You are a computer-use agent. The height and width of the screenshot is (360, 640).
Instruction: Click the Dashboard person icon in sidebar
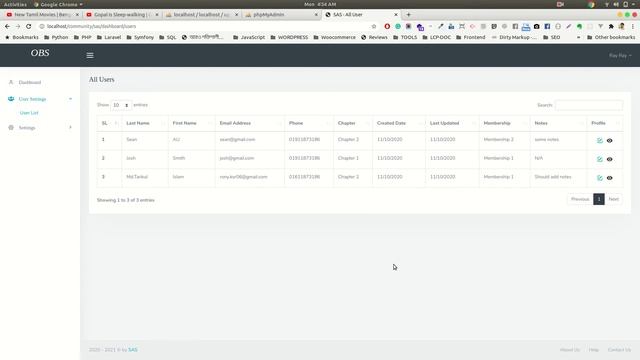pyautogui.click(x=11, y=82)
